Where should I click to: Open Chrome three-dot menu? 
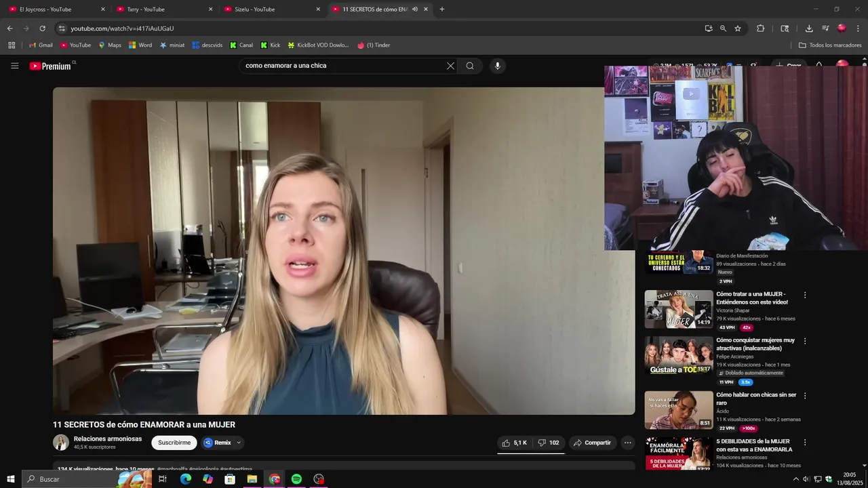(858, 28)
